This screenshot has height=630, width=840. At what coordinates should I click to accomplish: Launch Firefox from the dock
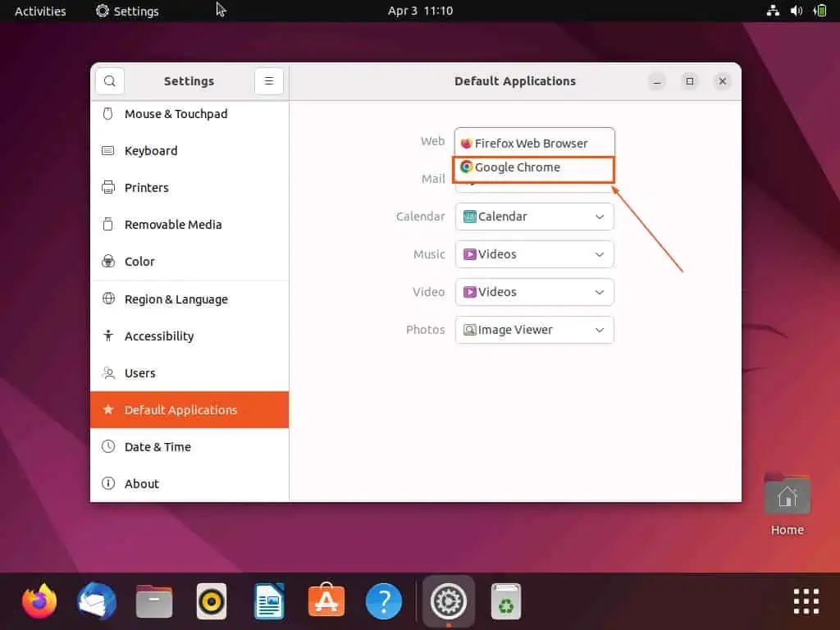pos(39,600)
